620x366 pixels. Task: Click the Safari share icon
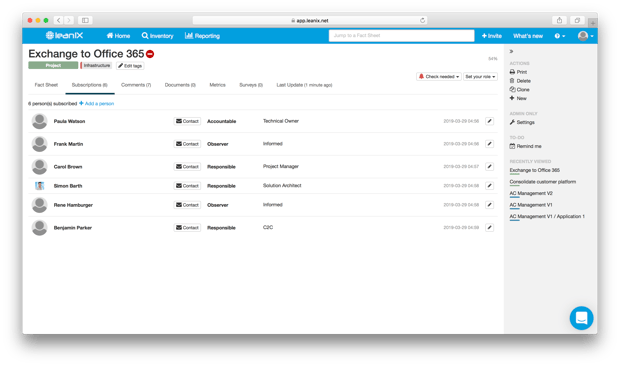[x=559, y=20]
